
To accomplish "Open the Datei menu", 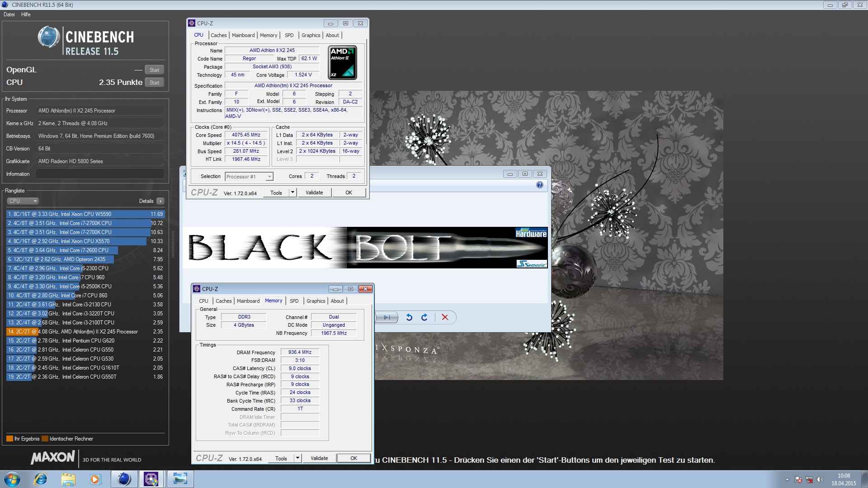I will coord(9,14).
